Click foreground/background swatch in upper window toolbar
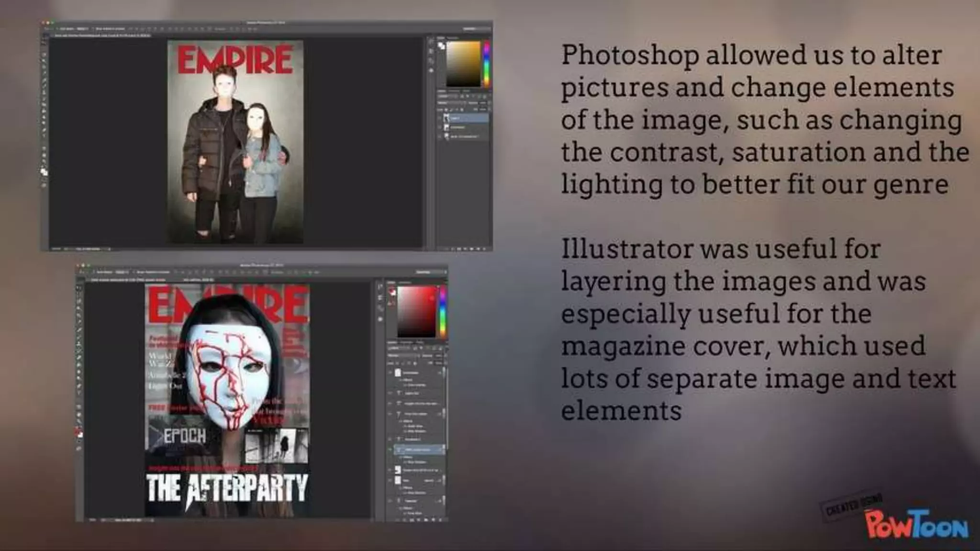The width and height of the screenshot is (980, 551). point(44,172)
